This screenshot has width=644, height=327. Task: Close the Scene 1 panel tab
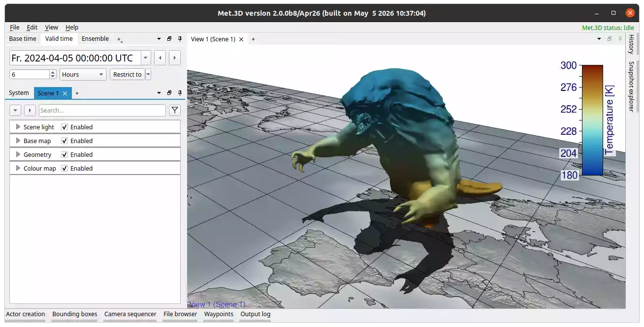tap(65, 93)
